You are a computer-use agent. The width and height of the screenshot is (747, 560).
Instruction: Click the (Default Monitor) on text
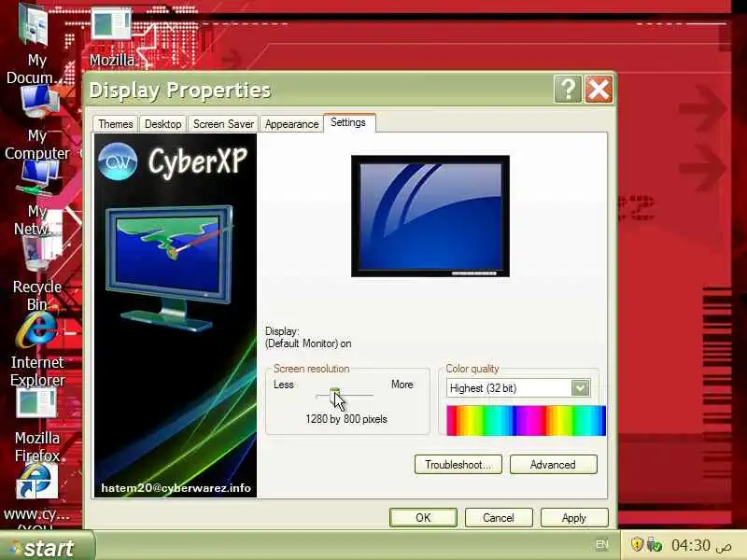308,343
